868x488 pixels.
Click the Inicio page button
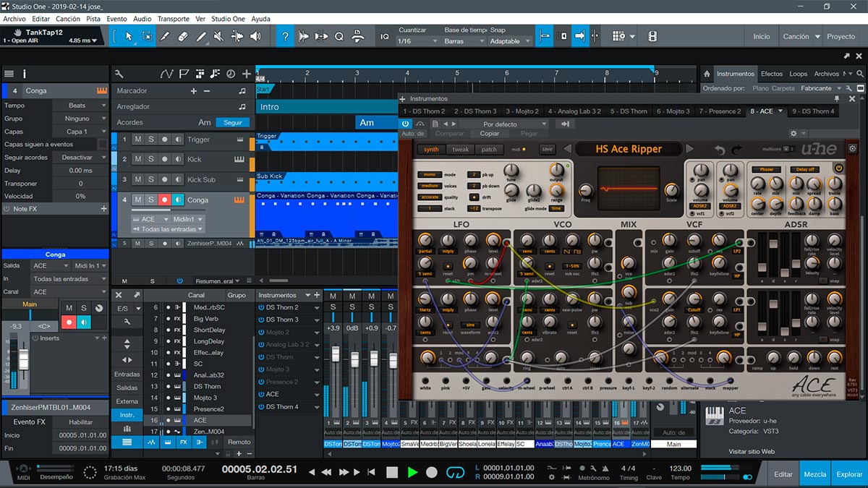pyautogui.click(x=762, y=37)
